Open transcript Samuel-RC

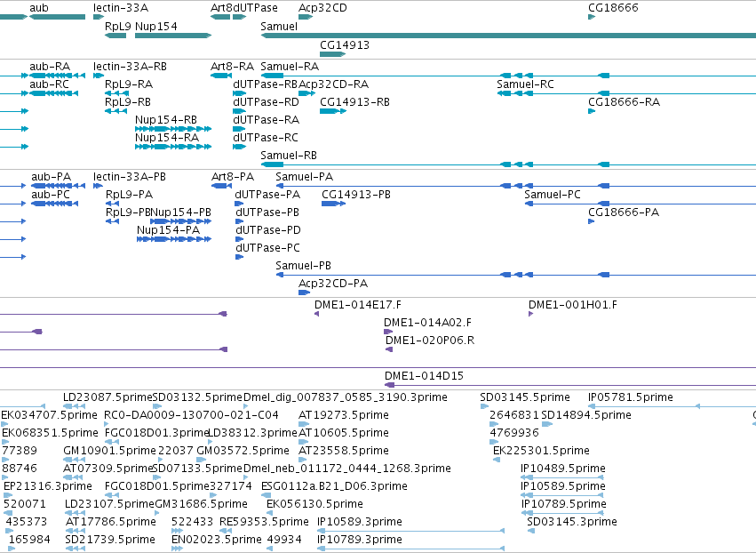pos(526,84)
